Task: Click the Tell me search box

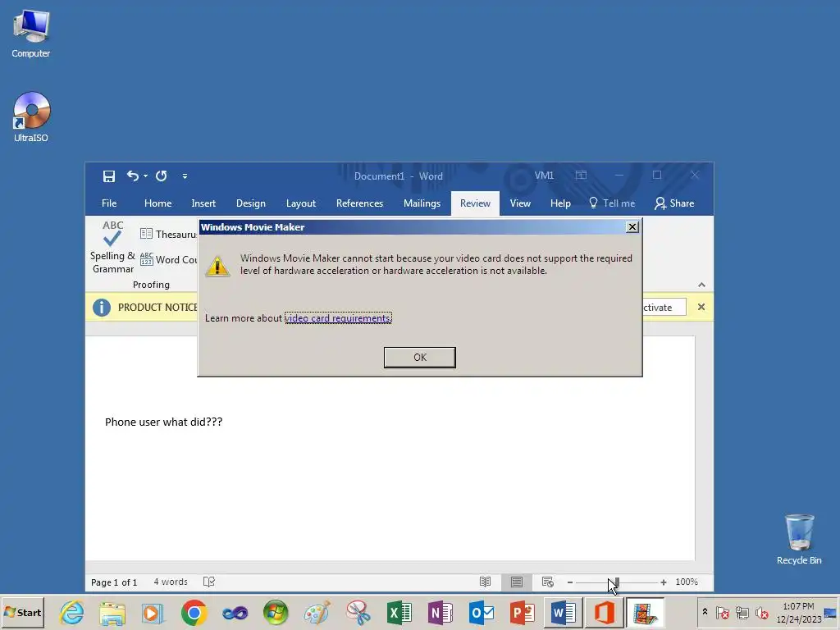Action: pos(612,203)
